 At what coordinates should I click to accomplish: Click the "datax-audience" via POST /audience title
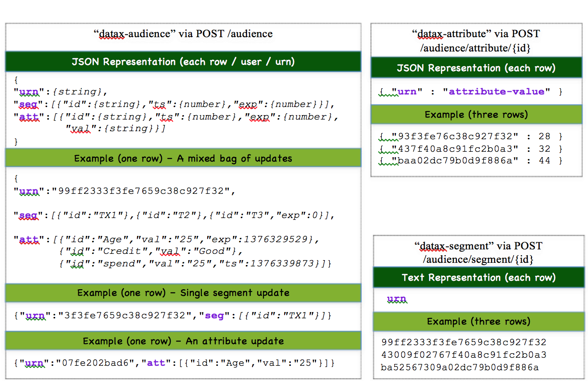(x=183, y=34)
